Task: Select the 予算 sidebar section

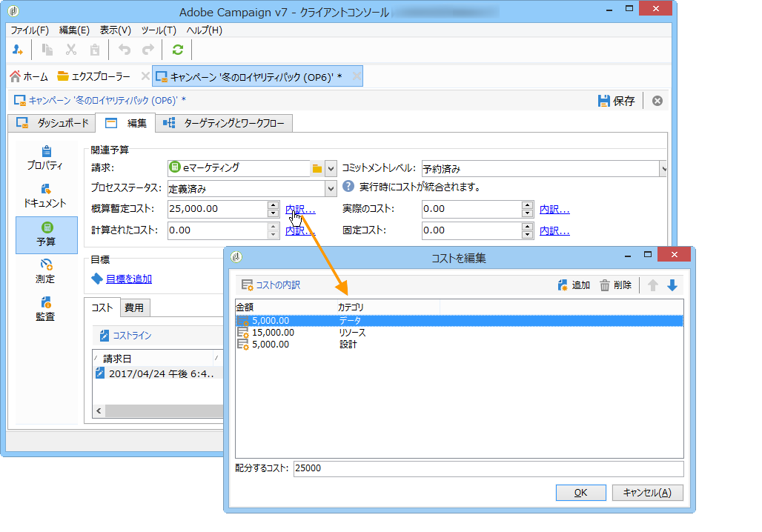Action: (x=46, y=235)
